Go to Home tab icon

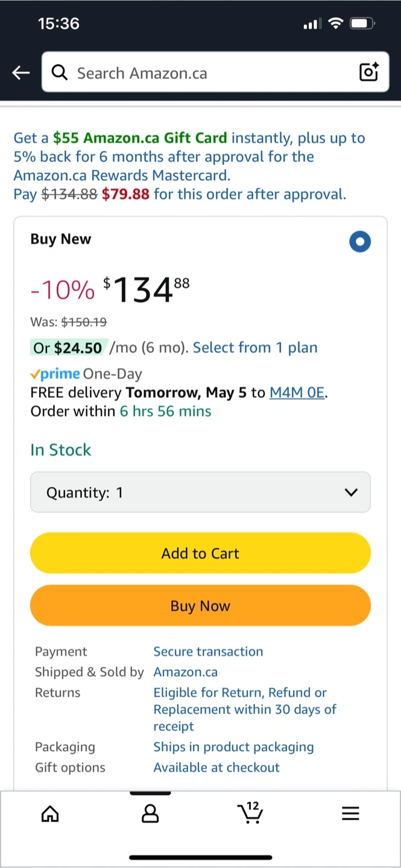(50, 814)
